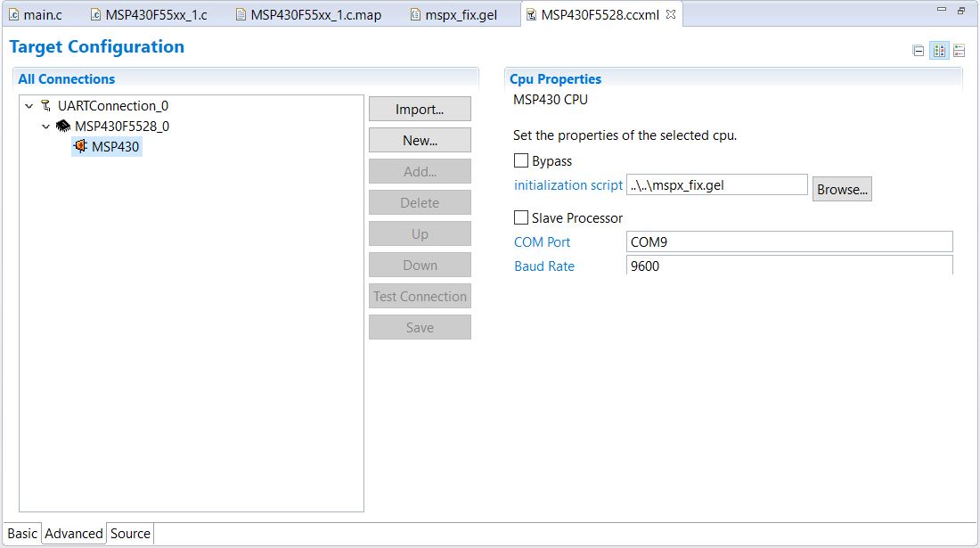Viewport: 980px width, 548px height.
Task: Click the Target Configuration title
Action: 97,47
